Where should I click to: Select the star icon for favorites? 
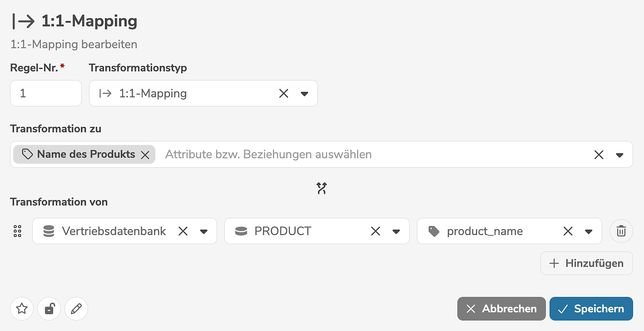click(x=21, y=309)
